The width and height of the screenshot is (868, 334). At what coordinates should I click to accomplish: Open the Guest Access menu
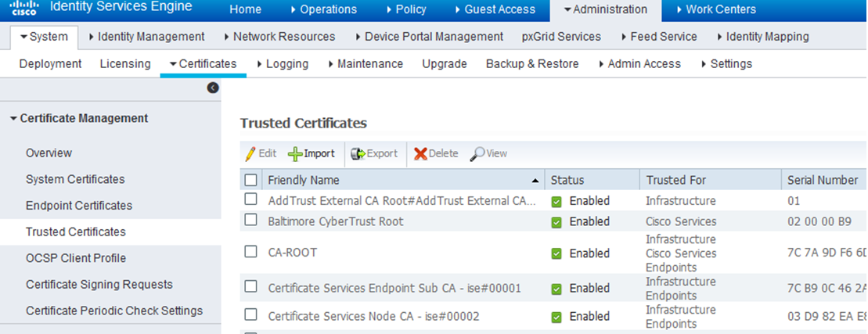[x=495, y=9]
